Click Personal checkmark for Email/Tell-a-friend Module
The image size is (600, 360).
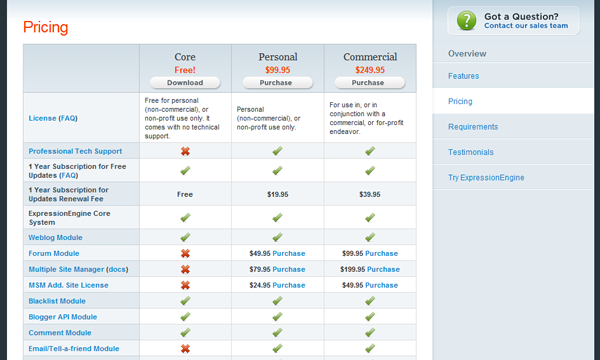277,348
